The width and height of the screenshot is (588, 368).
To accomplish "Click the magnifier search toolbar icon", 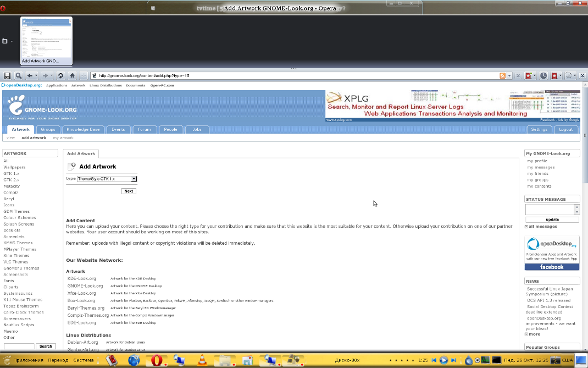I will tap(18, 75).
